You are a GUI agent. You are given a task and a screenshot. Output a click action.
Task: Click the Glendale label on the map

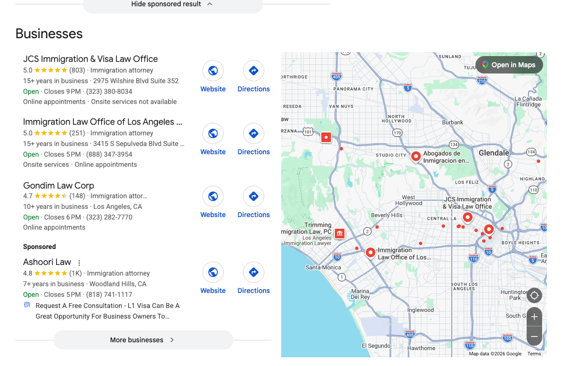494,153
